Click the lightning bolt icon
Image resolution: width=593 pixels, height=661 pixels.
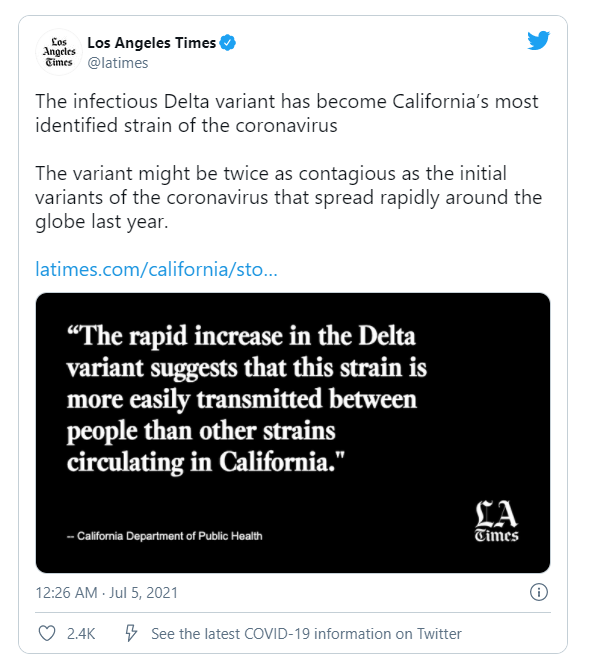click(131, 633)
